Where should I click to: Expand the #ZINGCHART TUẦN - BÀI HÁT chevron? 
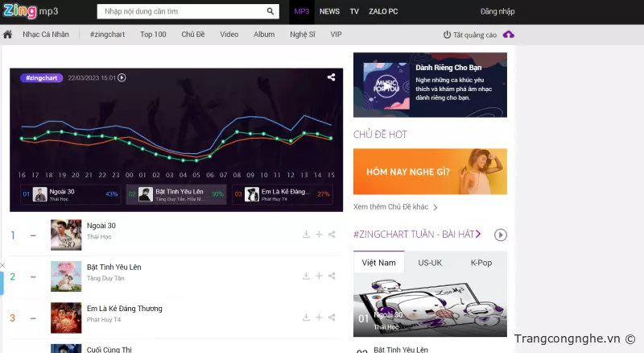pyautogui.click(x=478, y=234)
